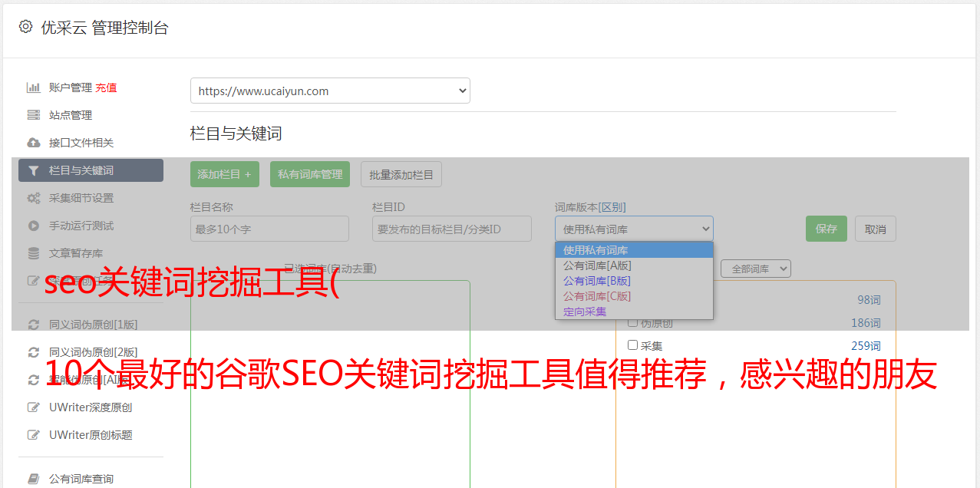The height and width of the screenshot is (488, 980).
Task: Click the server icon beside 站点管理
Action: pos(34,115)
